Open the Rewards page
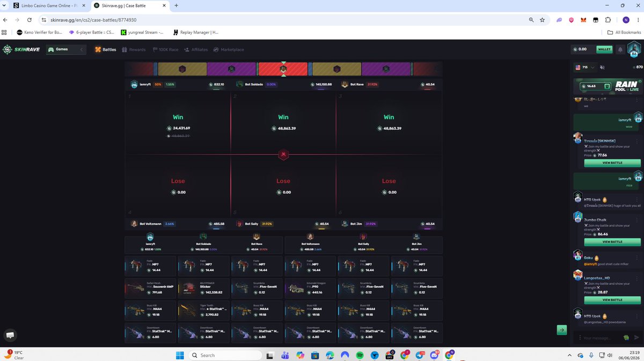The image size is (644, 361). (134, 49)
